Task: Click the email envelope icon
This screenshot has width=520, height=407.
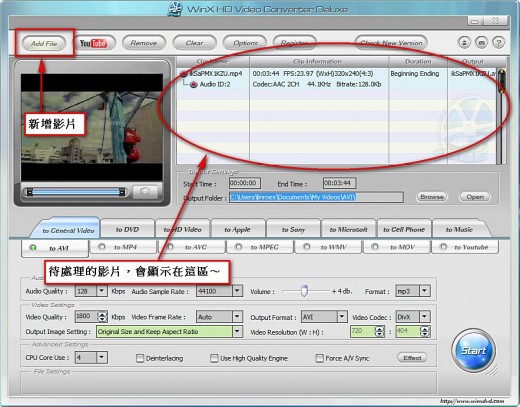Action: point(481,42)
